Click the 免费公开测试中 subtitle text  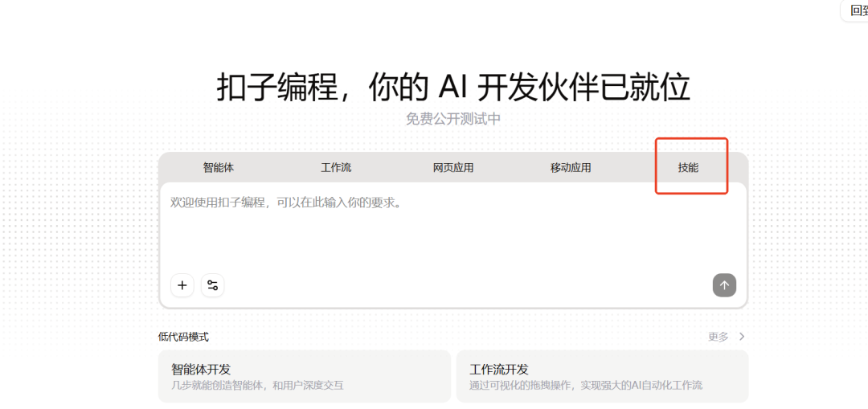click(x=453, y=119)
